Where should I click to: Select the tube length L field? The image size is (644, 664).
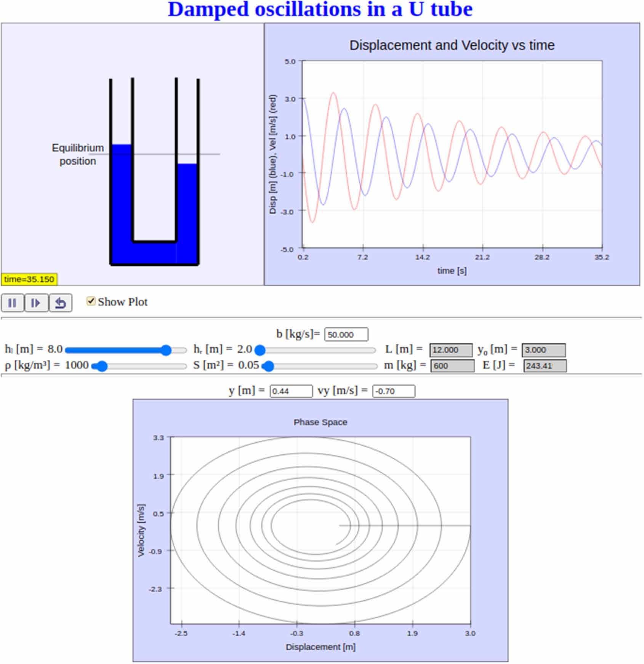tap(450, 350)
